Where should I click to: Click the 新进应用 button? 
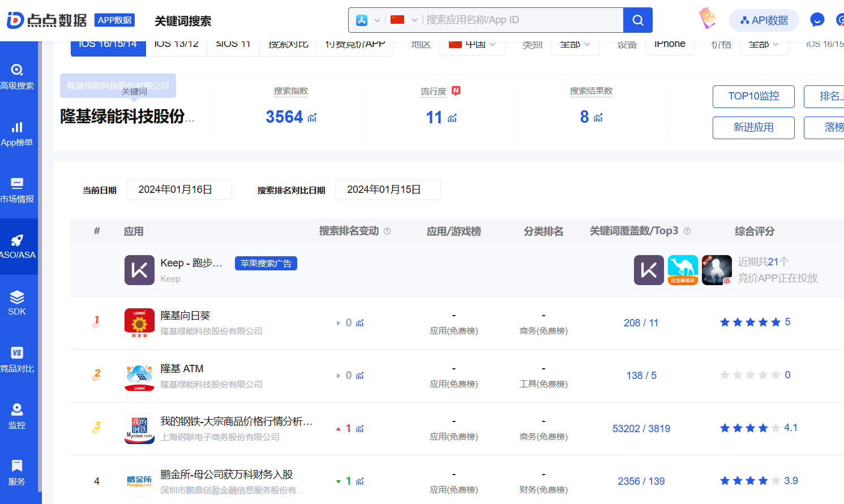coord(753,127)
